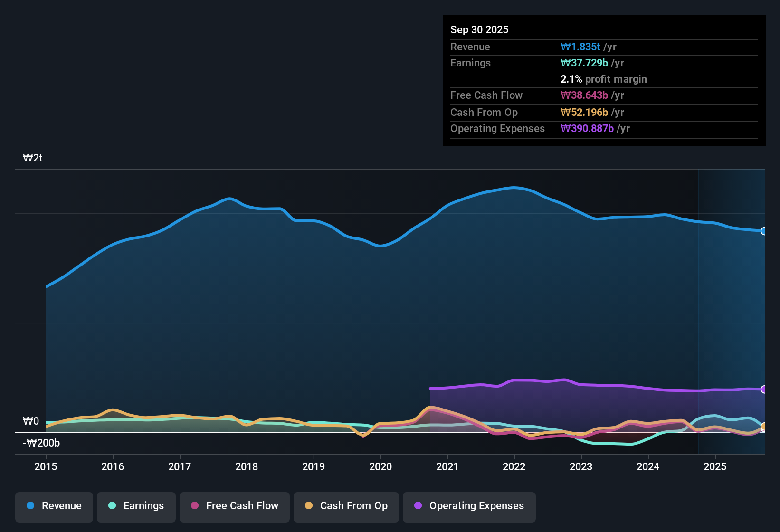The width and height of the screenshot is (780, 532).
Task: Select the 2015 axis label
Action: point(46,467)
